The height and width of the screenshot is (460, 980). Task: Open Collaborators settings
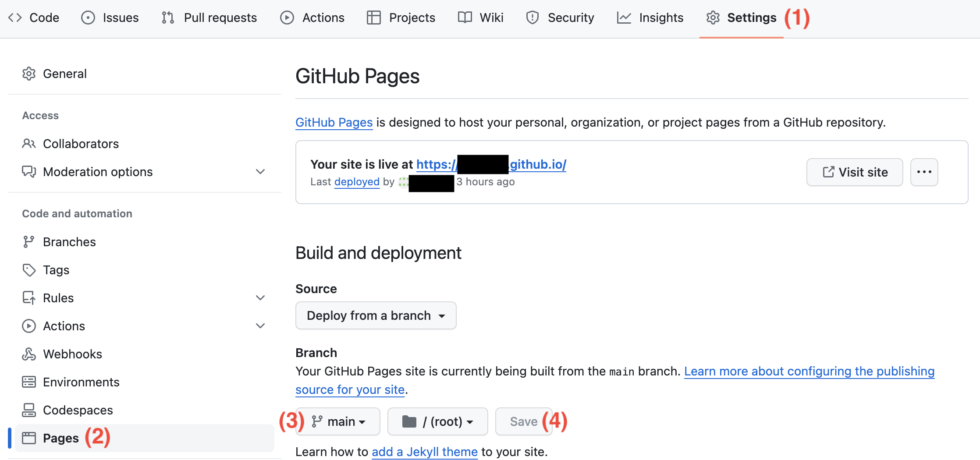[145, 144]
